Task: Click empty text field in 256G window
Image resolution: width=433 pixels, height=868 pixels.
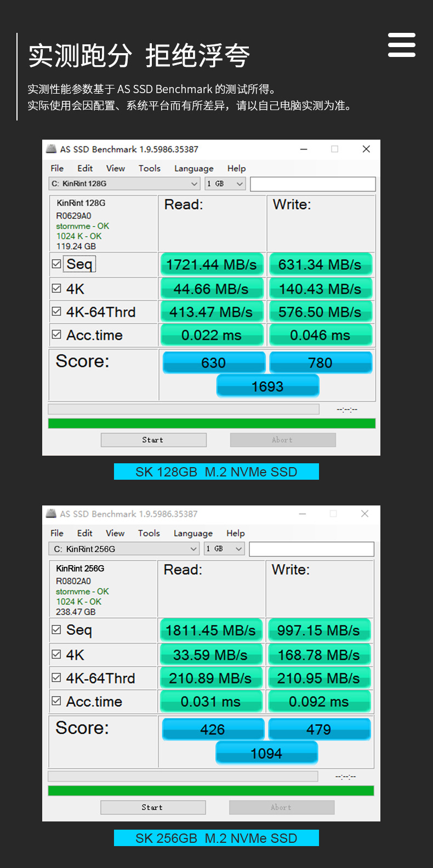Action: (x=312, y=549)
